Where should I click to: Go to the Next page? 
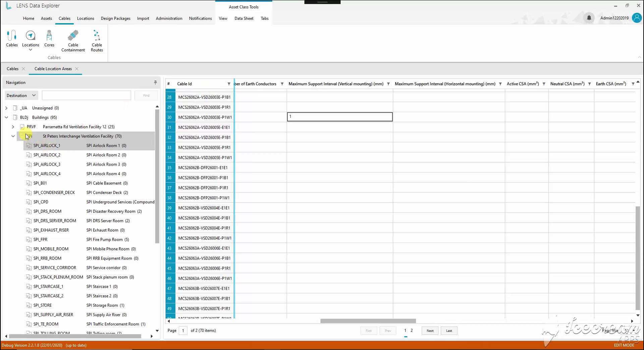(x=430, y=331)
